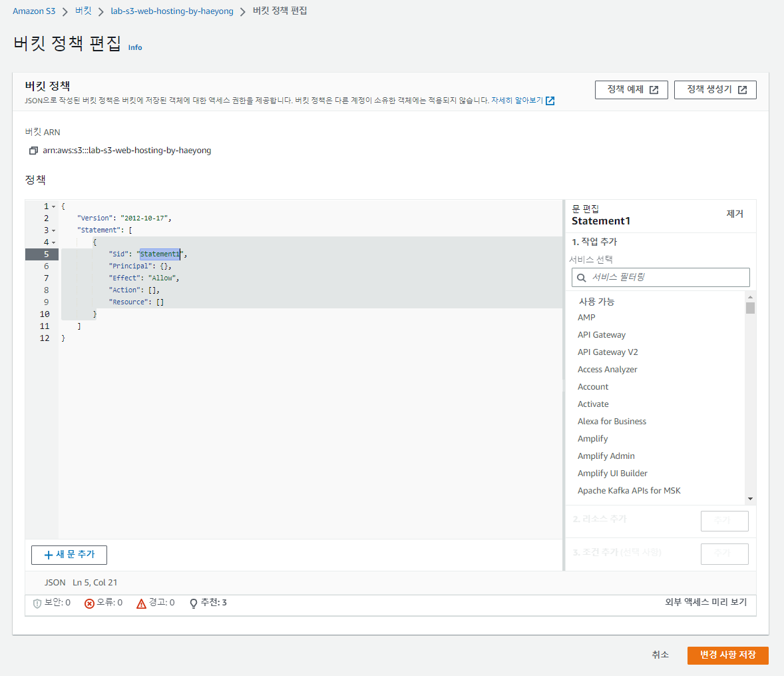This screenshot has width=784, height=676.
Task: Collapse the Statement array at line 3
Action: [x=53, y=229]
